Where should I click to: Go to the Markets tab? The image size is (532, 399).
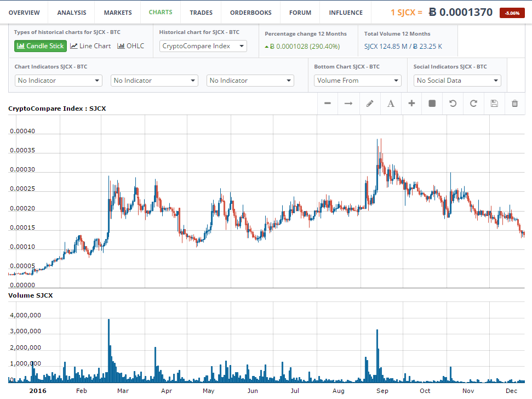coord(117,13)
